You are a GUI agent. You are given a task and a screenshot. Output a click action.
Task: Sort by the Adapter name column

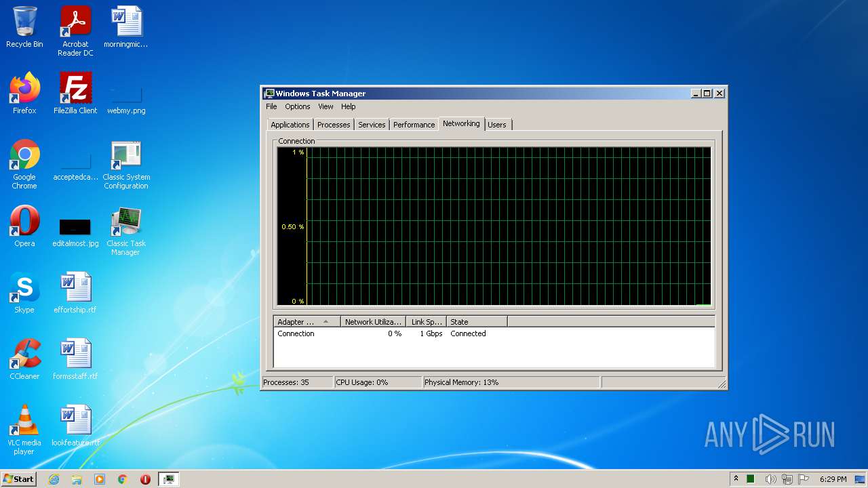click(307, 322)
